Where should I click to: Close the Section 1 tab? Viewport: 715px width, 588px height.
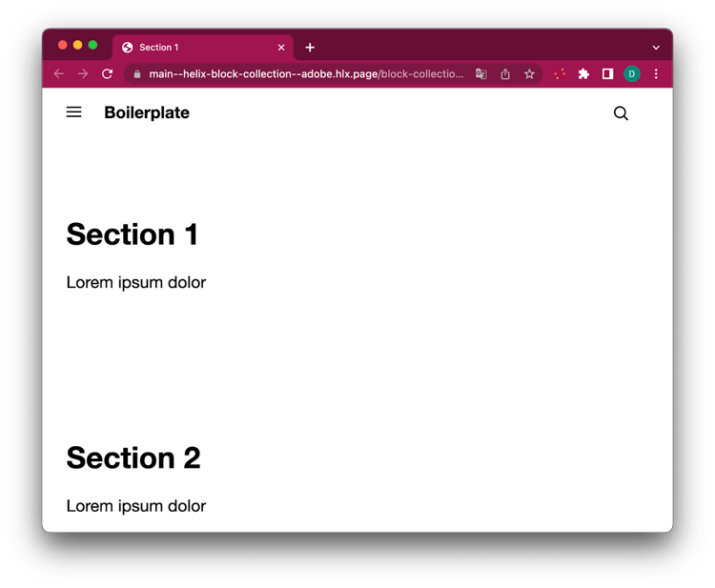(x=281, y=48)
